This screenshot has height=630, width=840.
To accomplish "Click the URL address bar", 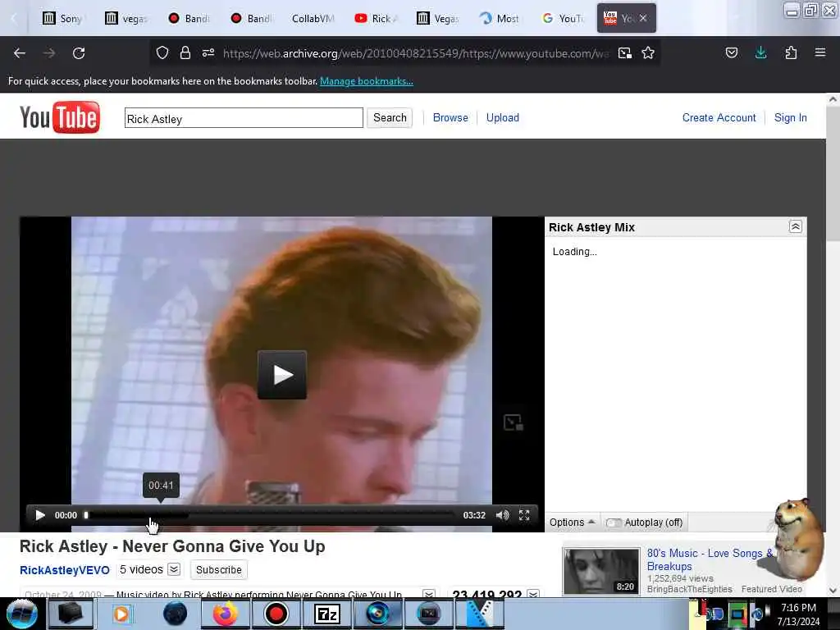I will point(415,53).
